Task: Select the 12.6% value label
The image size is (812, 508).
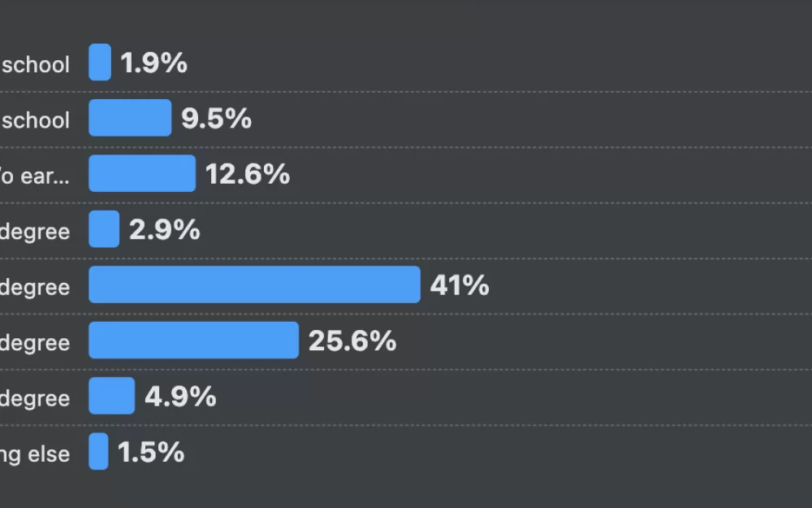Action: 247,174
